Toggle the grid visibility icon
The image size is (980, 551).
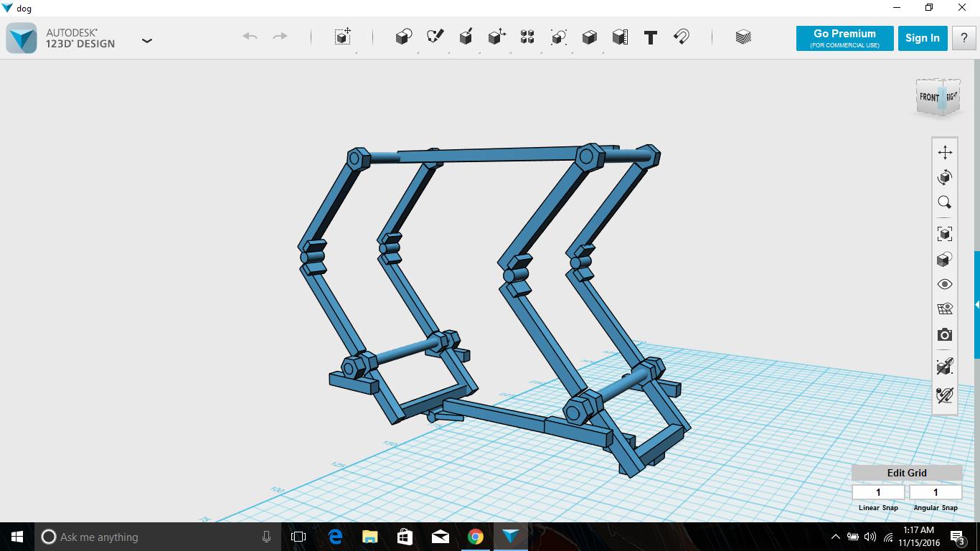tap(945, 309)
